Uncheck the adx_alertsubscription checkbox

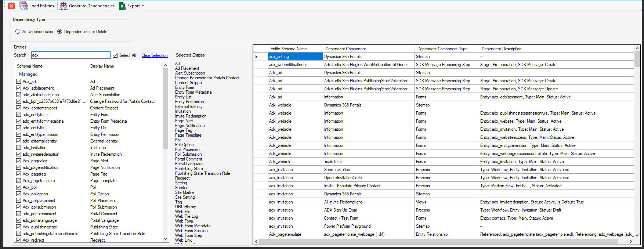pyautogui.click(x=19, y=95)
